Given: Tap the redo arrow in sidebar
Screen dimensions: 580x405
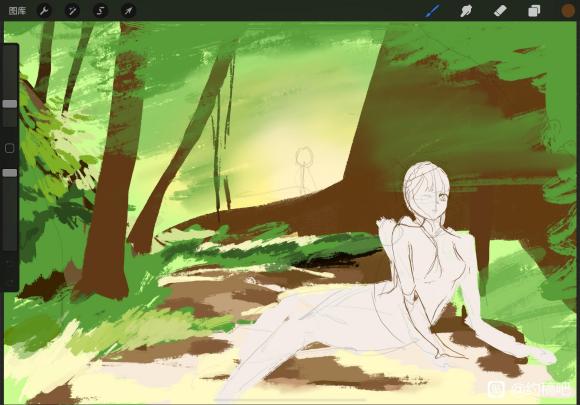Looking at the screenshot, I should pos(10,282).
